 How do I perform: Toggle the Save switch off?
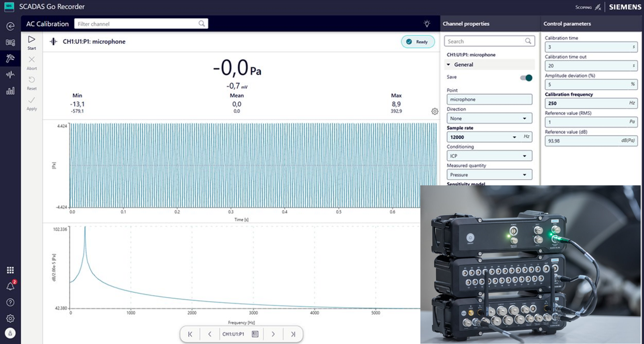(526, 78)
